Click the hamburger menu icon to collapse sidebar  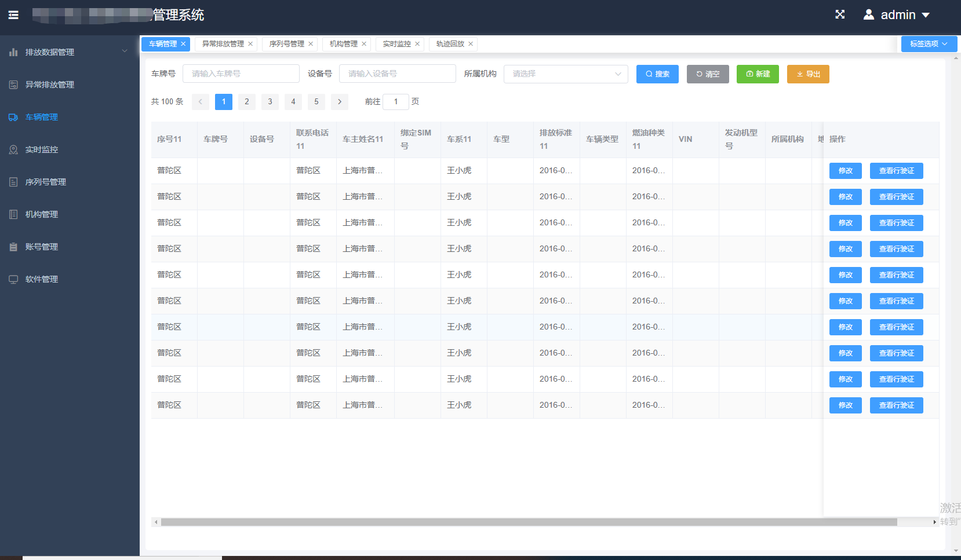(x=13, y=15)
